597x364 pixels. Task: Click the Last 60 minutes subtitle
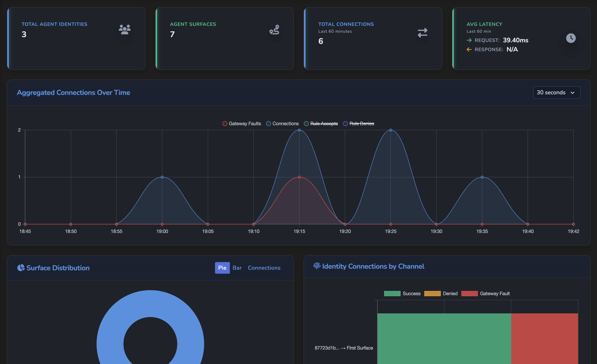click(x=335, y=31)
